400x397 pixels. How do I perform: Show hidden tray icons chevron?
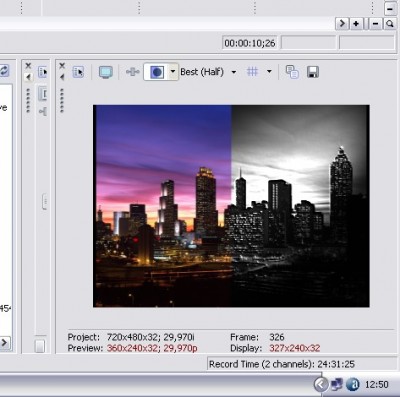(321, 385)
